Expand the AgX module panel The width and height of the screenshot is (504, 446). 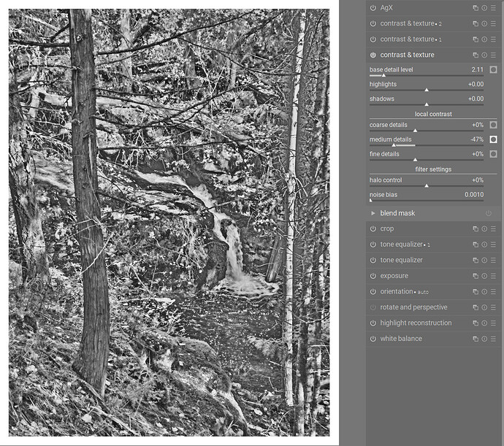[x=386, y=8]
